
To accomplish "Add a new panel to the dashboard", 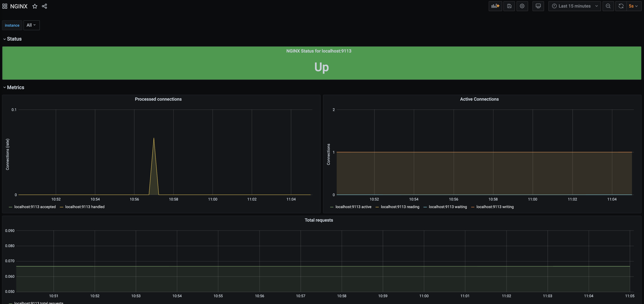I will [495, 6].
